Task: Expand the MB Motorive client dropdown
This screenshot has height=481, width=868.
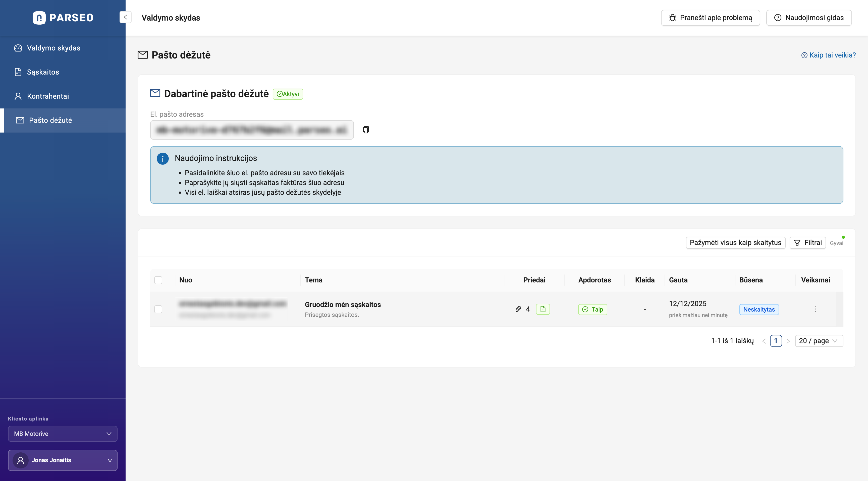Action: [x=63, y=434]
